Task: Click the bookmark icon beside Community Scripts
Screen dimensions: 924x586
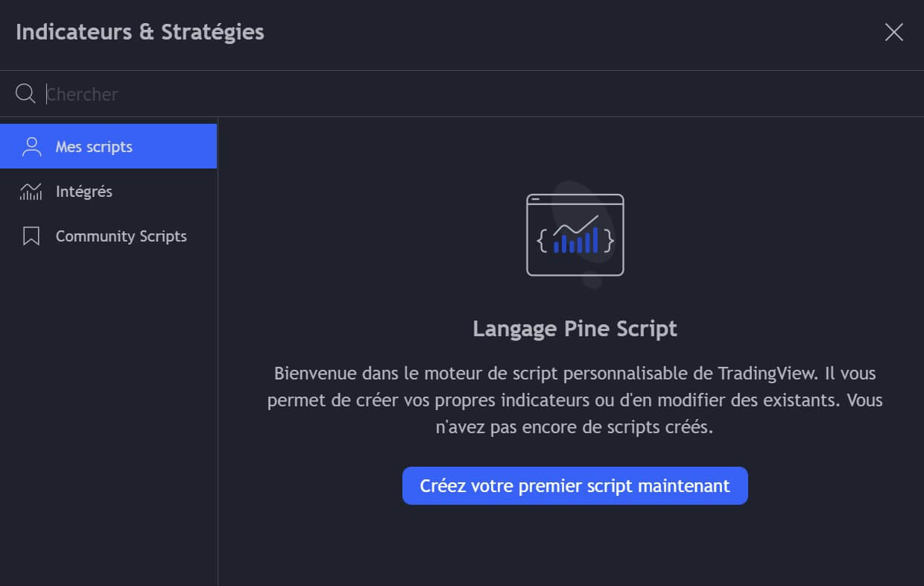Action: pyautogui.click(x=31, y=236)
